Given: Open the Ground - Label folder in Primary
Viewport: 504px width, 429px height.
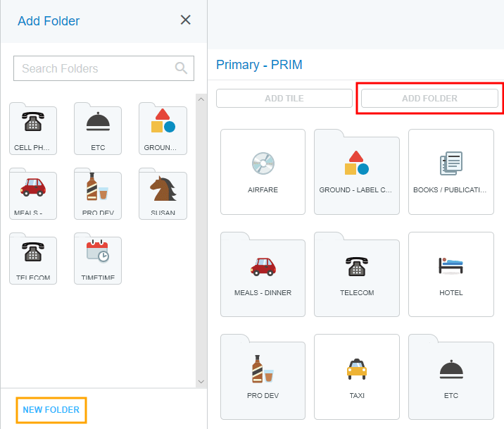Looking at the screenshot, I should (356, 171).
